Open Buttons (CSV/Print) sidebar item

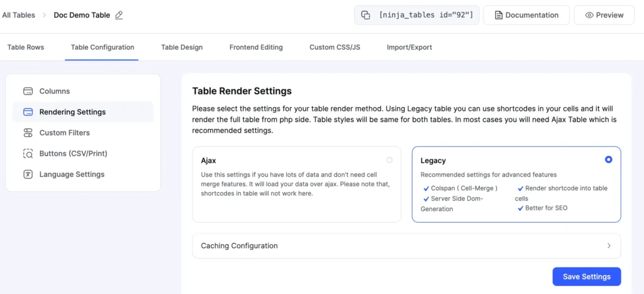click(83, 154)
